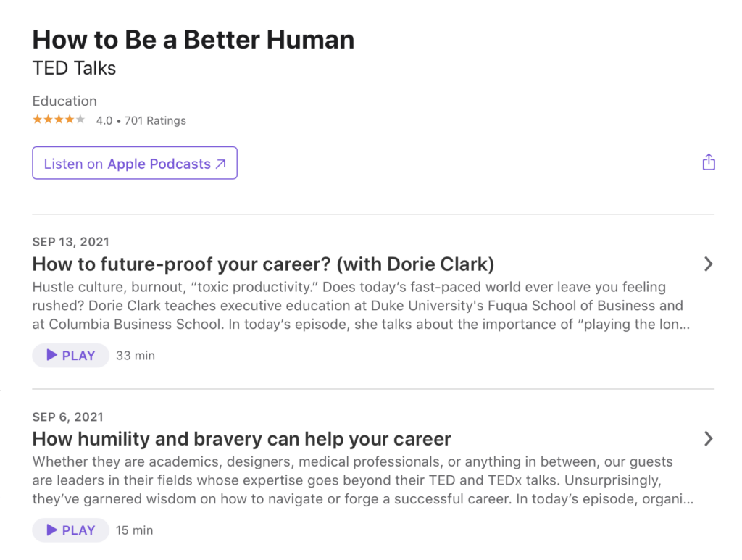Click the arrow icon beside Apple Podcasts
Screen dimensions: 742x560
coord(221,164)
